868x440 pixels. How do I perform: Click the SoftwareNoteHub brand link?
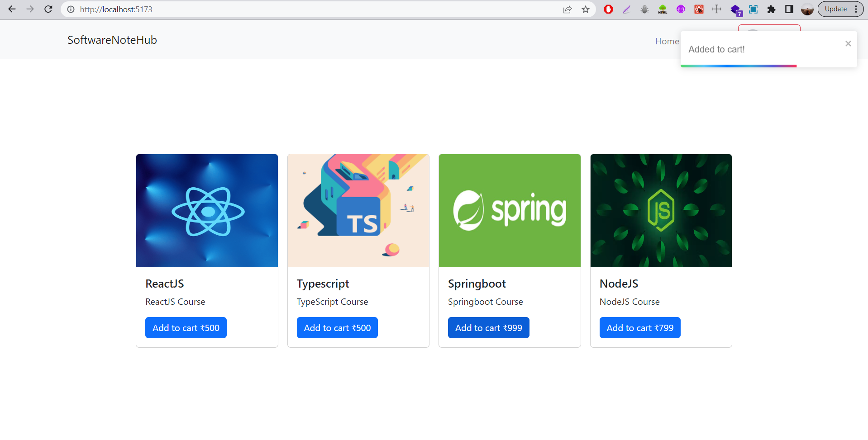(112, 40)
